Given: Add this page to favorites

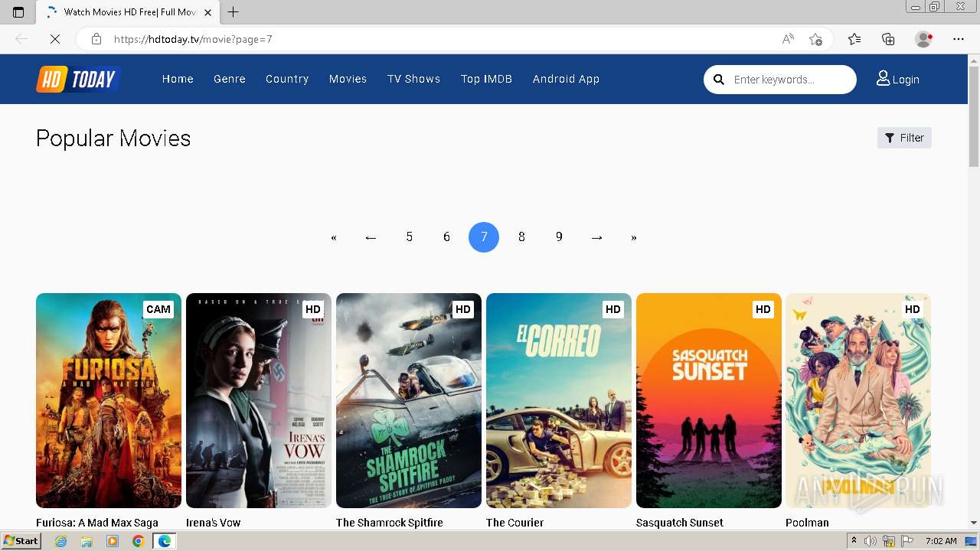Looking at the screenshot, I should point(815,39).
